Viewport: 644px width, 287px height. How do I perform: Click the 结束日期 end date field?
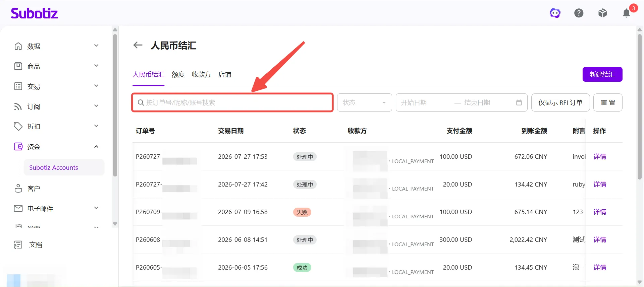coord(487,102)
